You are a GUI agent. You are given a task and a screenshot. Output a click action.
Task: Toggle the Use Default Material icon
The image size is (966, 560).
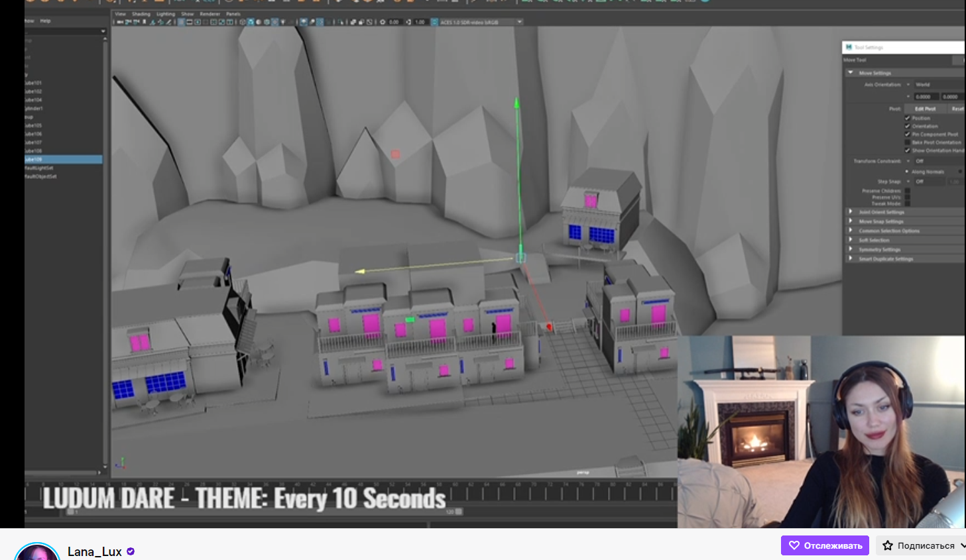[259, 22]
